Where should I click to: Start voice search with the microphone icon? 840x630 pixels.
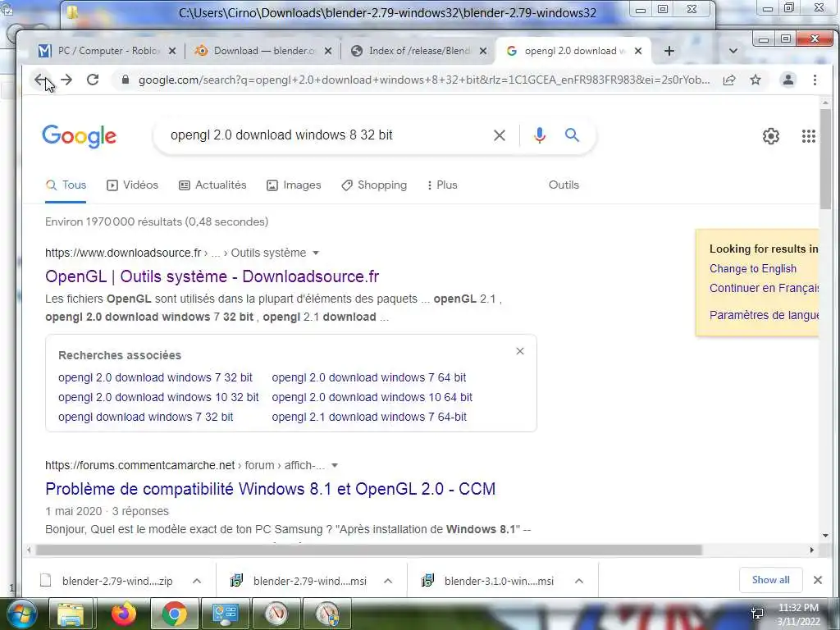pyautogui.click(x=540, y=135)
